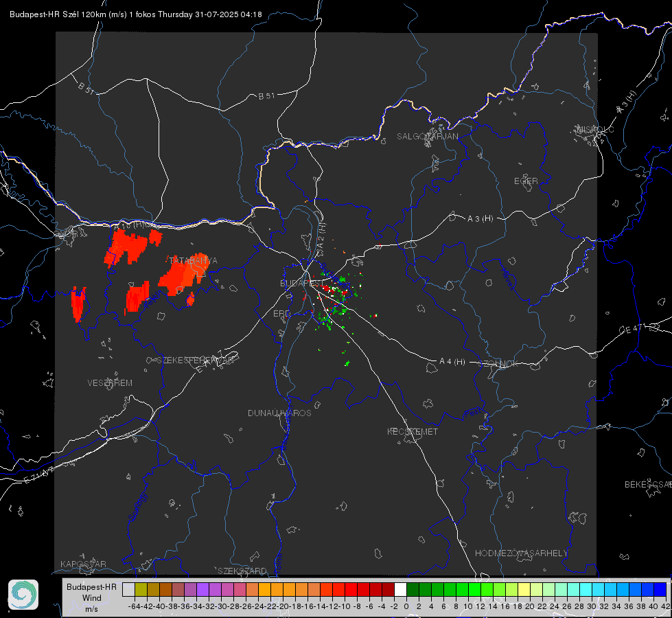The height and width of the screenshot is (618, 672).
Task: Click the A 4 (H) road label
Action: (x=452, y=362)
